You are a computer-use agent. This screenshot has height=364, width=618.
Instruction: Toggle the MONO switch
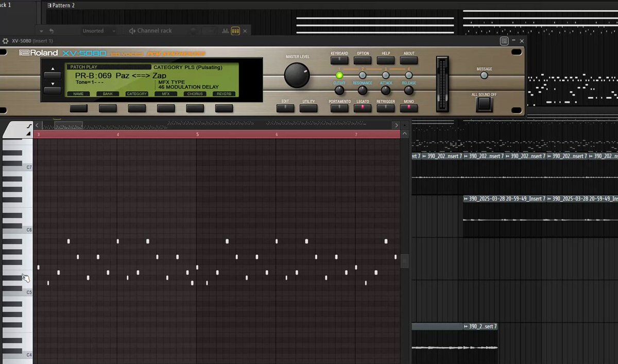click(409, 108)
